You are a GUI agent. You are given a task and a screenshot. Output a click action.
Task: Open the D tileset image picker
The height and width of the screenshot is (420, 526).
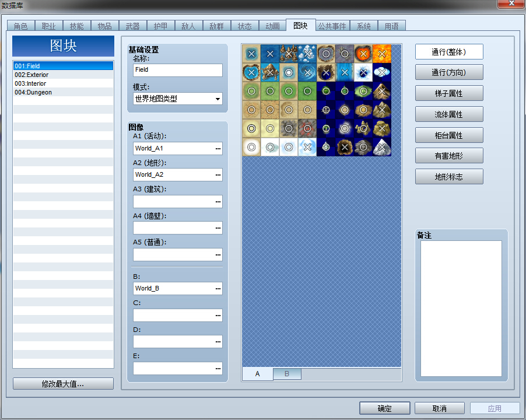click(218, 341)
